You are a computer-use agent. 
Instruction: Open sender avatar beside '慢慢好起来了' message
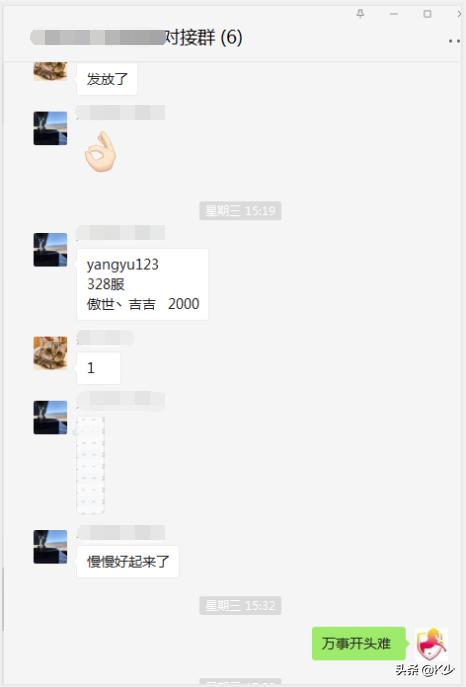coord(50,547)
